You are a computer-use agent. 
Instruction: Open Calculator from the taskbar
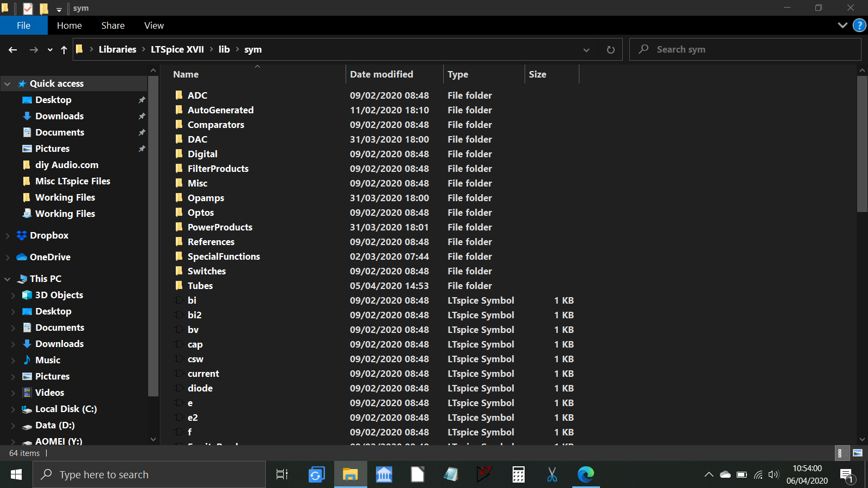tap(519, 474)
